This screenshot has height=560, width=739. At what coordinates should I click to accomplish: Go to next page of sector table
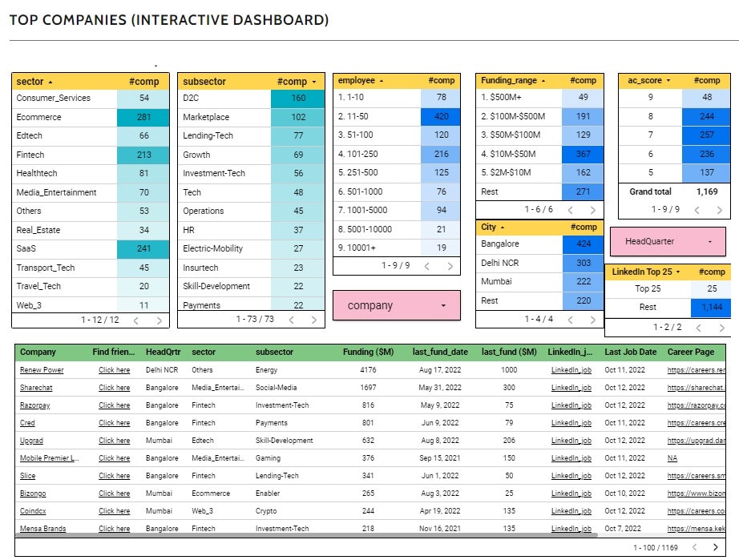coord(160,320)
